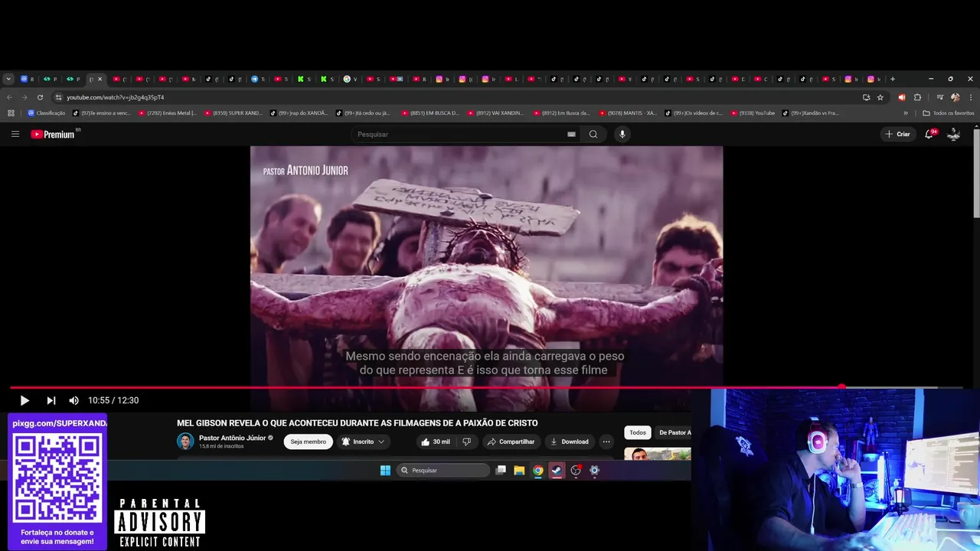Install app icon in address bar
Image resolution: width=980 pixels, height=551 pixels.
(x=866, y=97)
